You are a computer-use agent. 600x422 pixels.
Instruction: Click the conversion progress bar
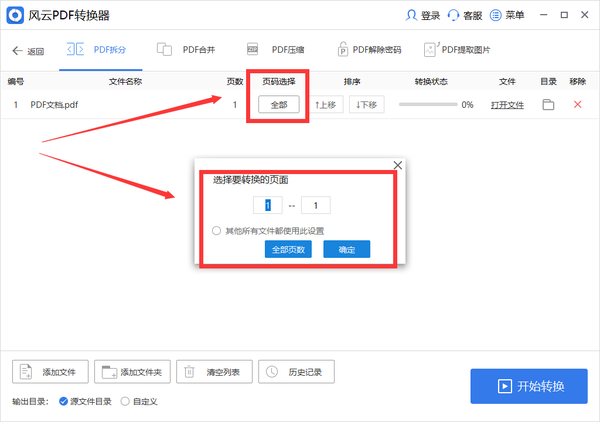click(x=427, y=104)
